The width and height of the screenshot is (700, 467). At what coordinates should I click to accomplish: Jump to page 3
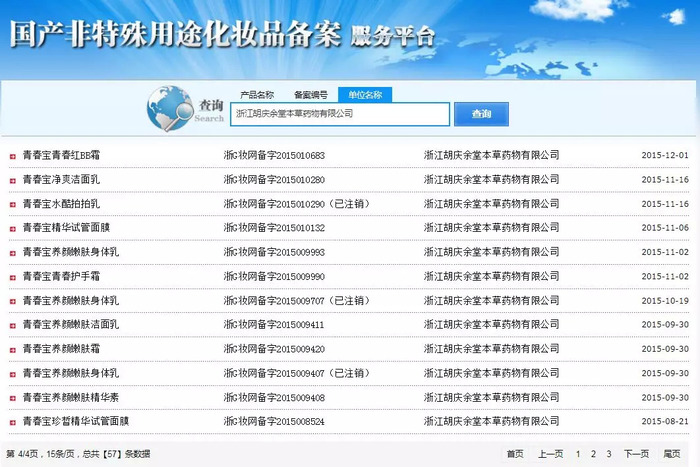609,454
